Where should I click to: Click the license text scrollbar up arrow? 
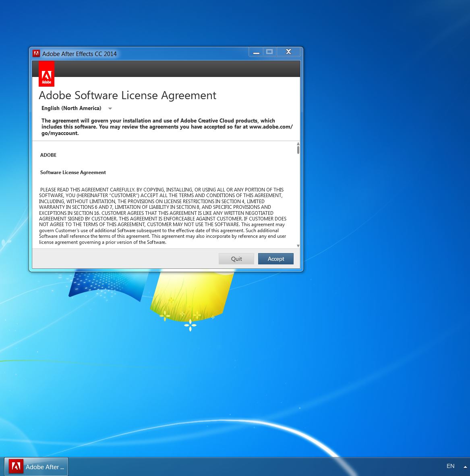click(x=298, y=143)
